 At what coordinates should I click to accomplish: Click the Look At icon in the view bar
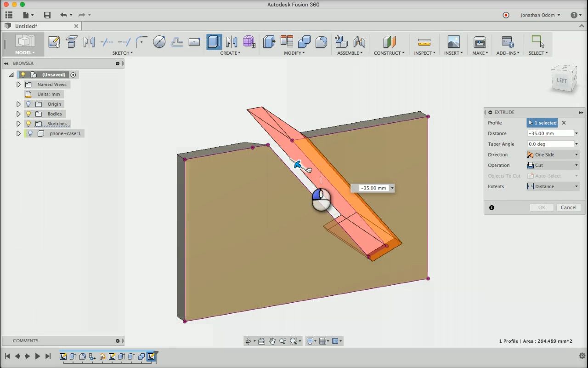[x=261, y=341]
